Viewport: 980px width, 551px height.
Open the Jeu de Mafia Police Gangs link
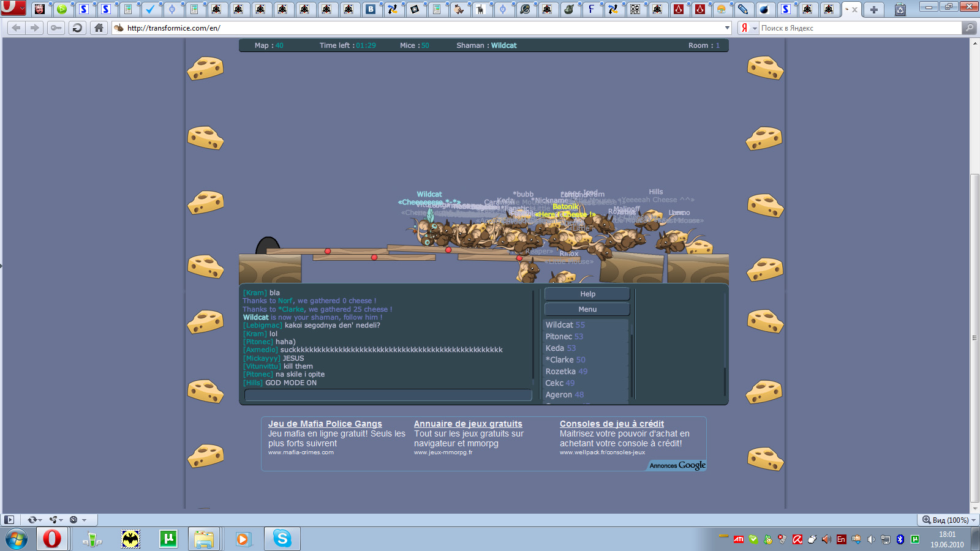coord(325,424)
